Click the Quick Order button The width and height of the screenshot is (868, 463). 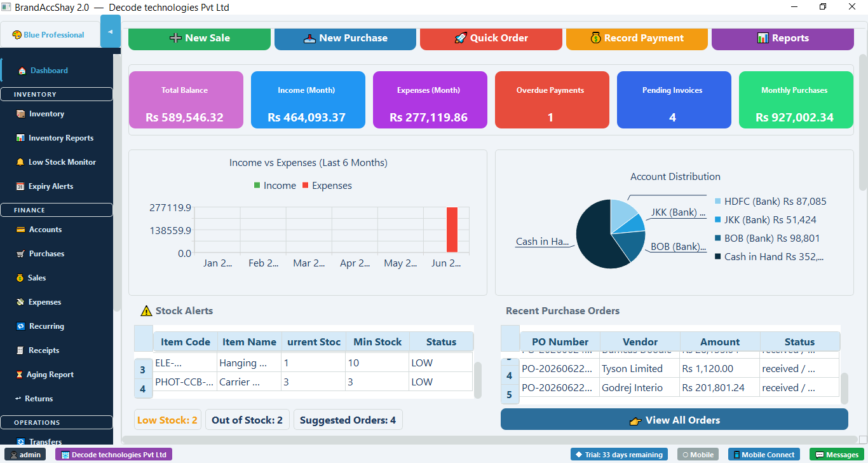[491, 38]
